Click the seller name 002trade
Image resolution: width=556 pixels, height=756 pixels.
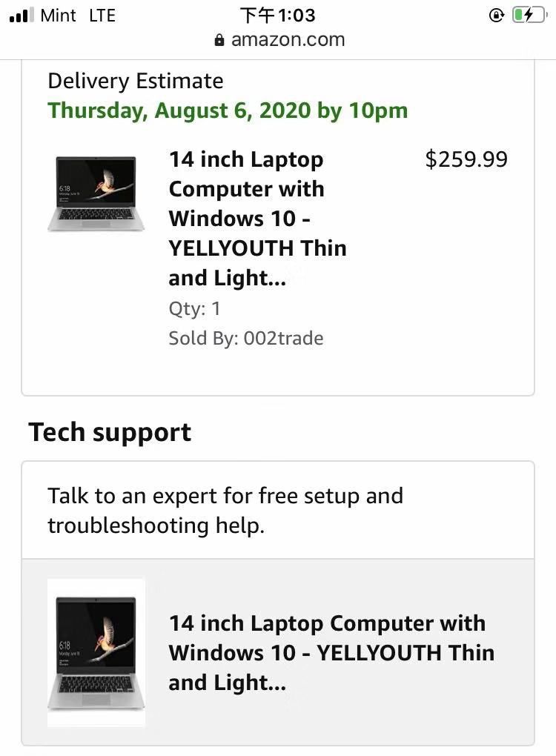click(x=283, y=339)
